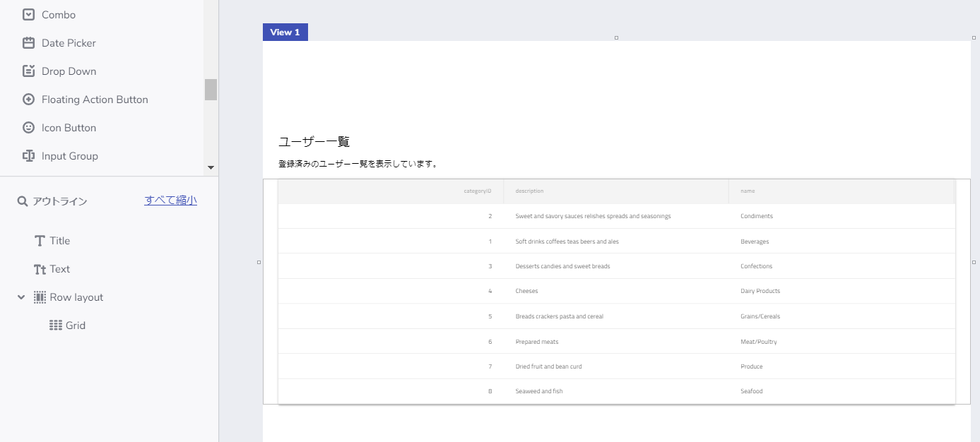This screenshot has height=442, width=980.
Task: Select Row layout in the outline tree
Action: tap(76, 297)
